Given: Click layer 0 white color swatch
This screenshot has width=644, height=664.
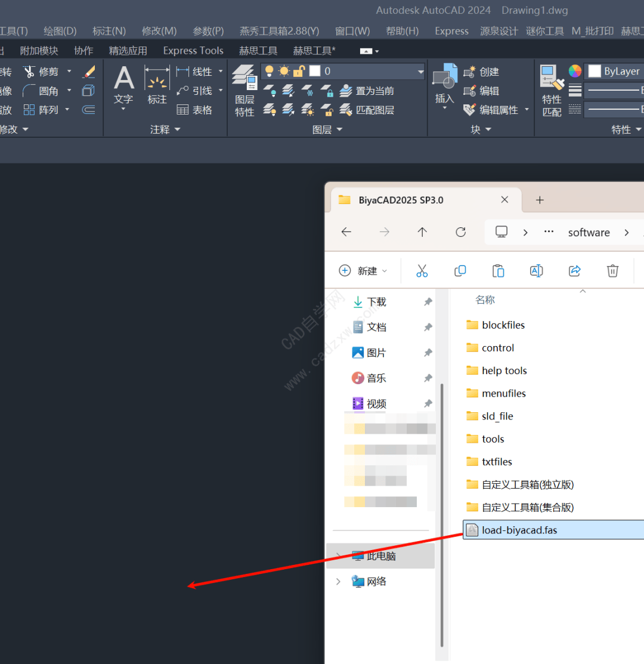Looking at the screenshot, I should coord(315,71).
